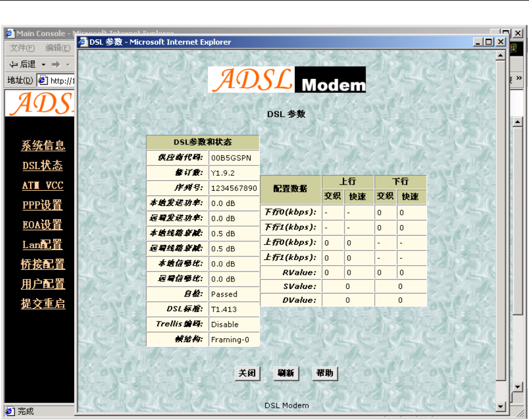Image resolution: width=529 pixels, height=420 pixels.
Task: Click the scroll-up arrow of the DSL 参数 window
Action: (x=501, y=55)
